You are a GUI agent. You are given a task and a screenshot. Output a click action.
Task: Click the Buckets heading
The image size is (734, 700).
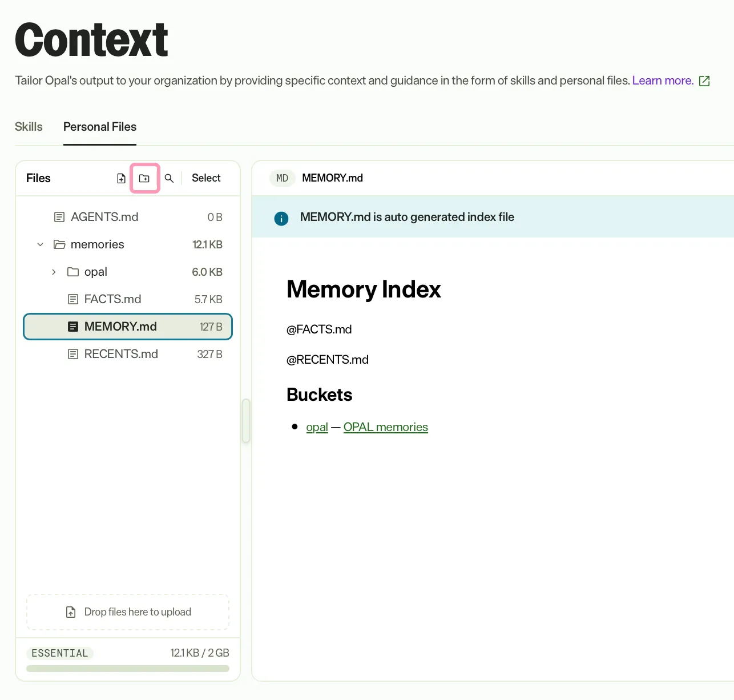319,395
